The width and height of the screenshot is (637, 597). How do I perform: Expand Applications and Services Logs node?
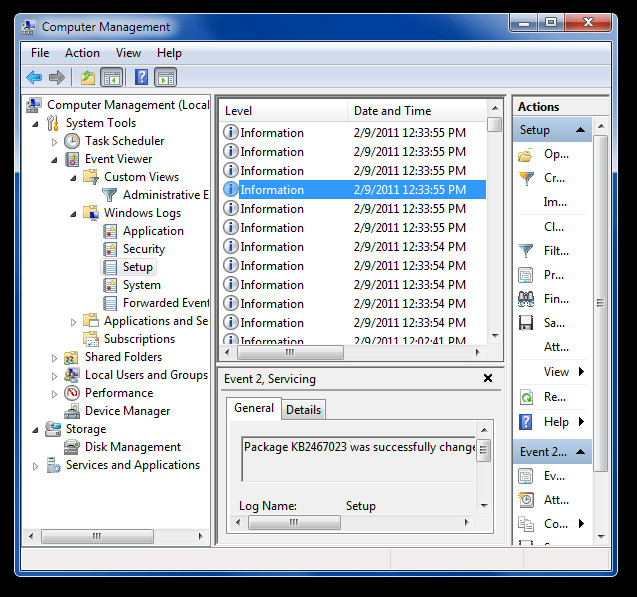[74, 322]
